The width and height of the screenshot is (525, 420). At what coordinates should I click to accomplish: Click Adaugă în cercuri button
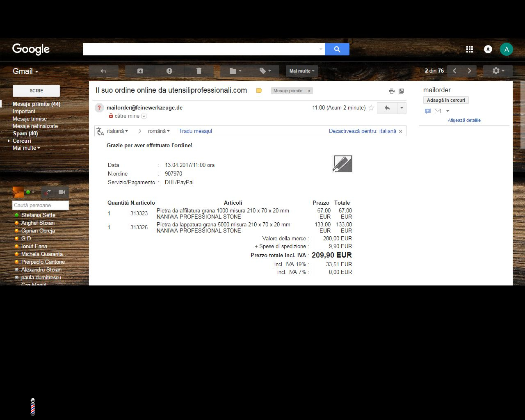(446, 100)
